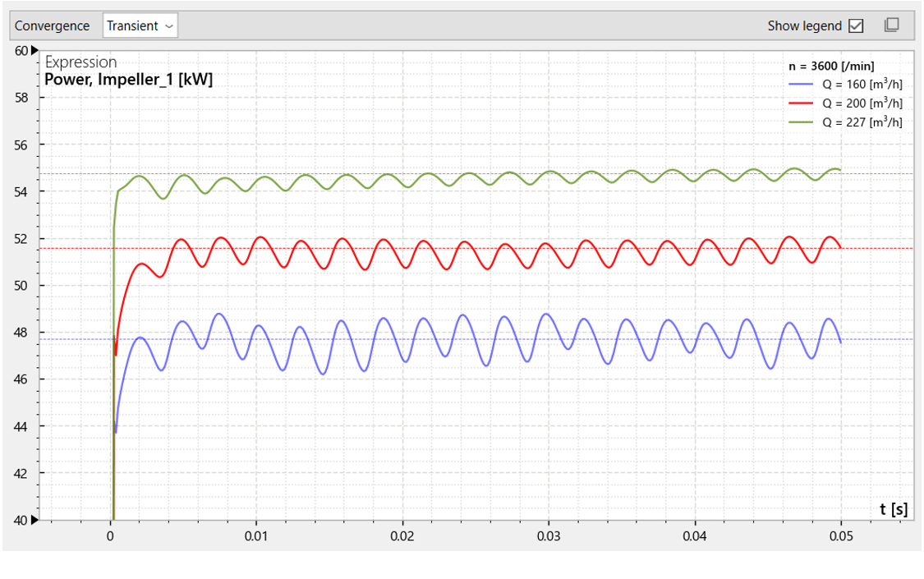The width and height of the screenshot is (924, 579).
Task: Click the 'Q = 160 [m³/h]' legend label
Action: (x=862, y=85)
